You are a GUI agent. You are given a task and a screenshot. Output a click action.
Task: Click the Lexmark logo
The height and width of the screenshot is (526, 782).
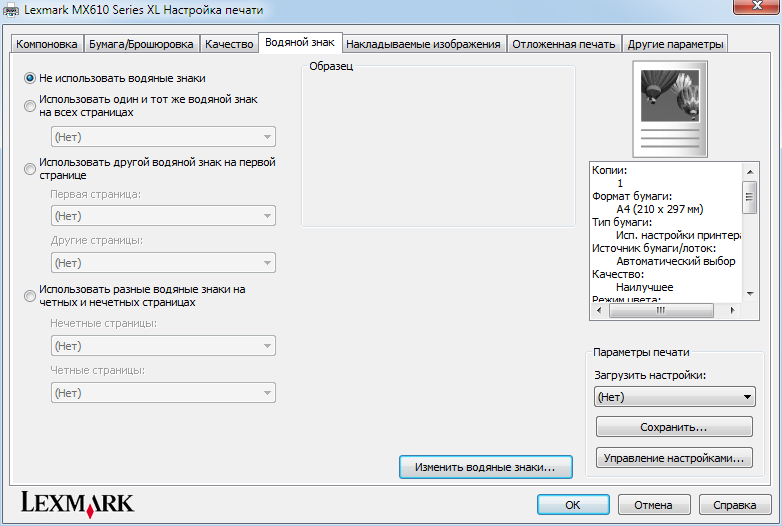click(x=77, y=504)
